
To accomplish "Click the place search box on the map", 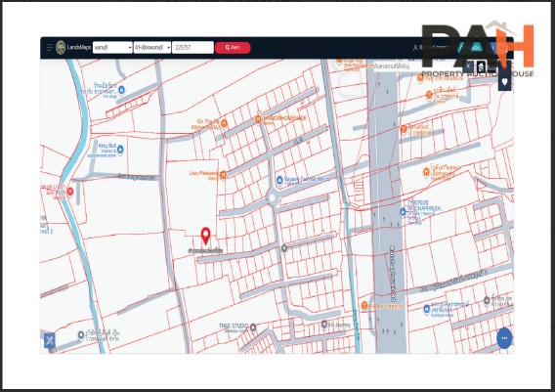I will point(417,66).
